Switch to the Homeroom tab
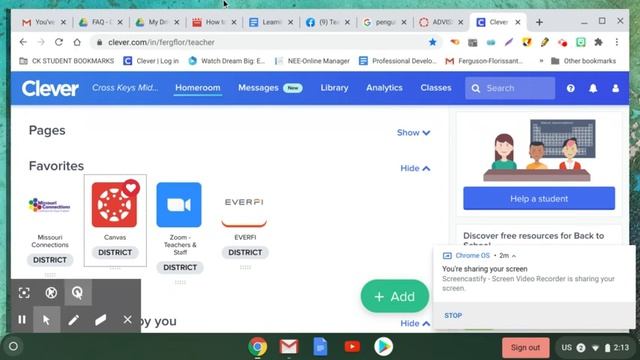640x360 pixels. 198,88
